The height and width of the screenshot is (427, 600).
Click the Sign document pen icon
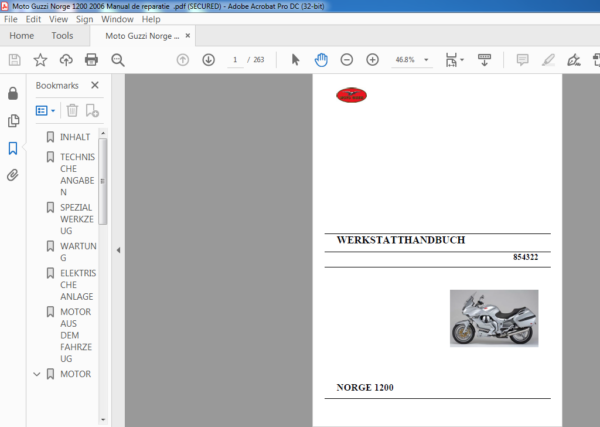pos(574,60)
